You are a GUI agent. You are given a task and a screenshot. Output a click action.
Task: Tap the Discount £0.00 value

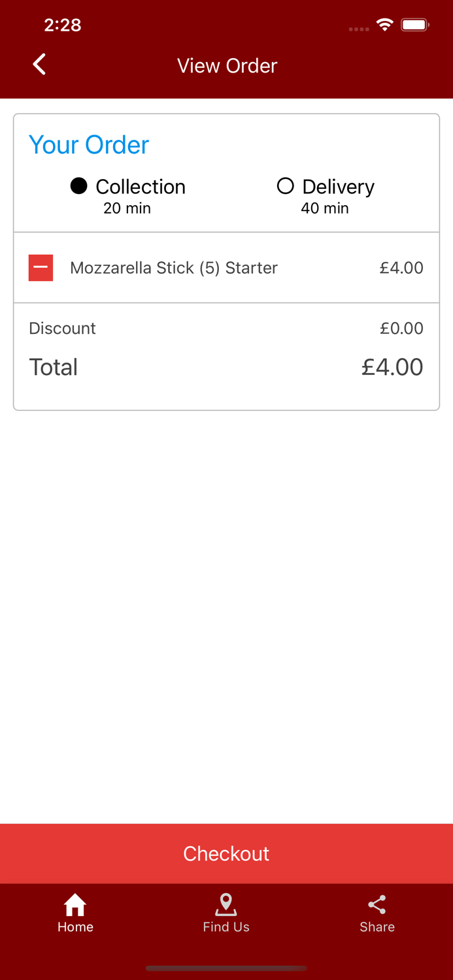coord(401,328)
